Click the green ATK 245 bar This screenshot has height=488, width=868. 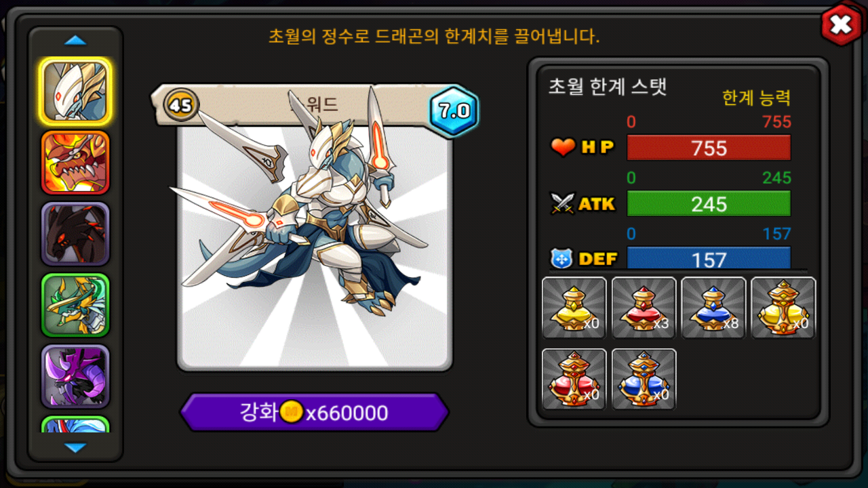point(709,203)
